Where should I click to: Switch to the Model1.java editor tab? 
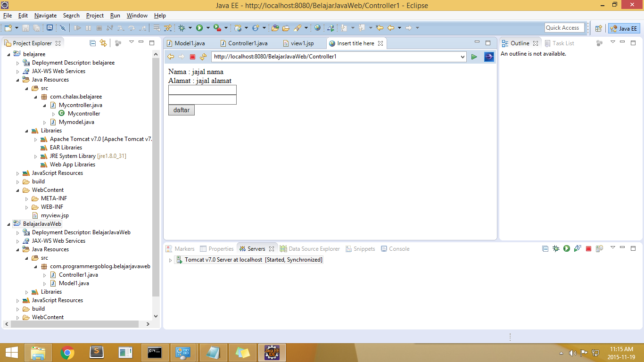coord(186,43)
